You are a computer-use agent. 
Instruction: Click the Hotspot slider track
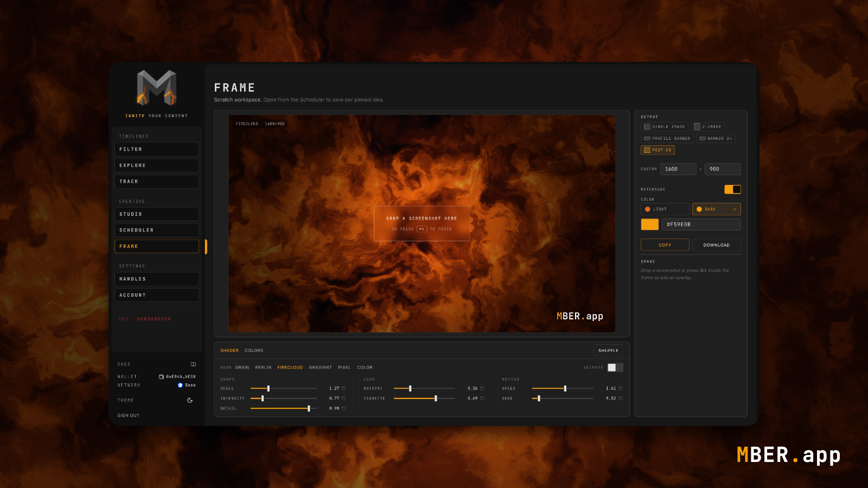tap(424, 388)
